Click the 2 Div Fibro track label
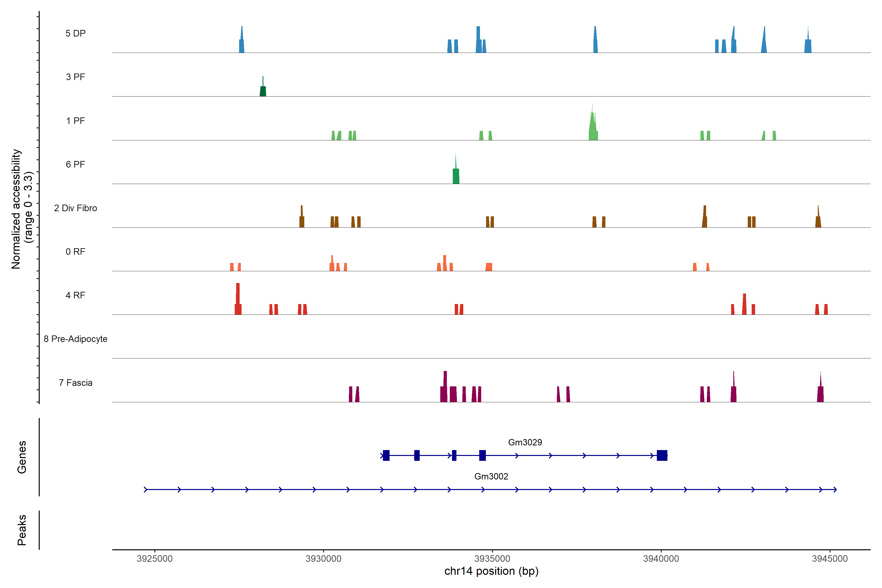882x588 pixels. coord(75,208)
